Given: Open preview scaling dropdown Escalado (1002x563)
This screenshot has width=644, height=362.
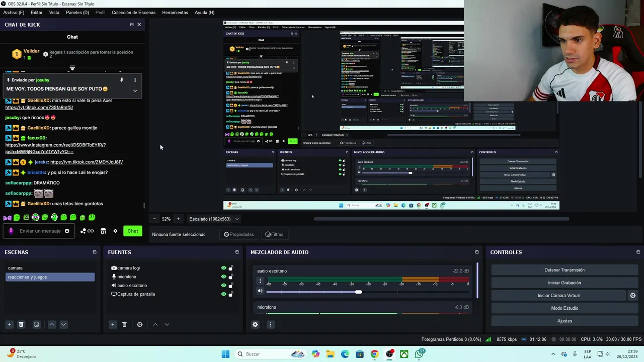Looking at the screenshot, I should tap(214, 219).
